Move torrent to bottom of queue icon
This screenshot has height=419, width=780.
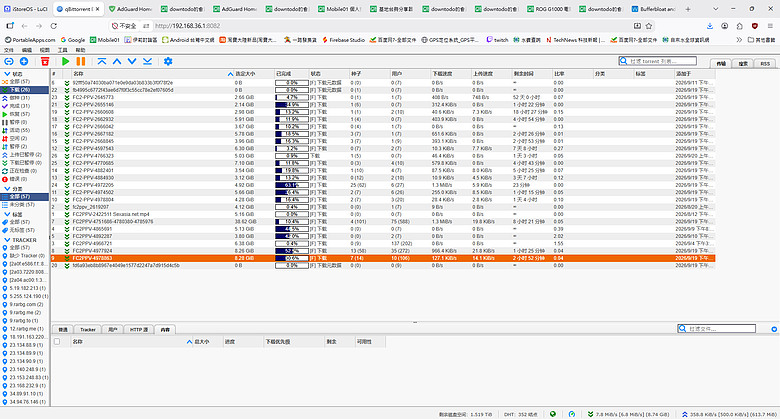pos(147,61)
